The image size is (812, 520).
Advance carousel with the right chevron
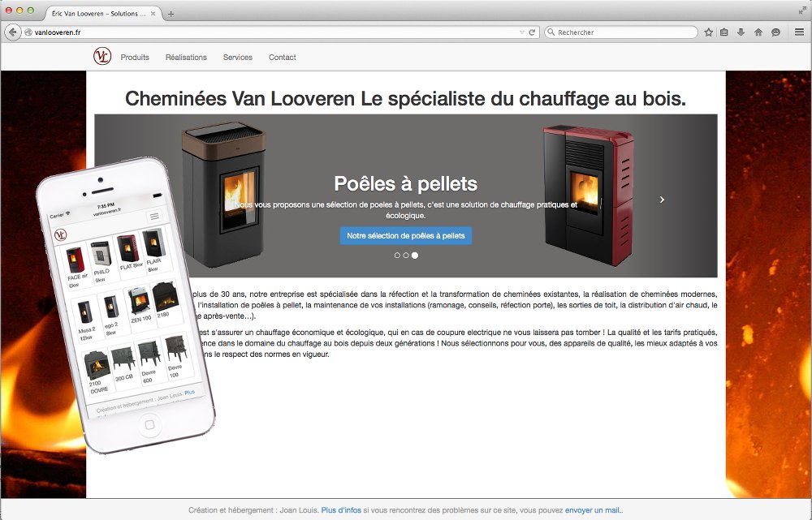click(x=662, y=200)
